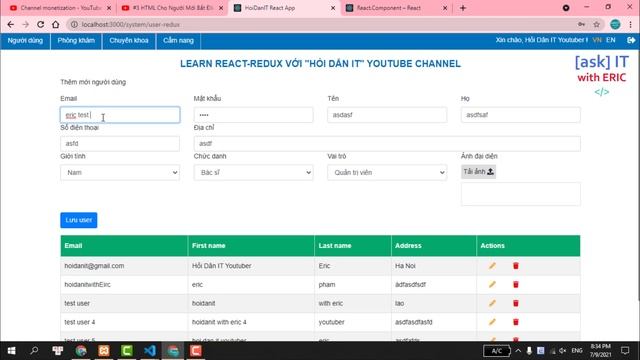
Task: Click the Số điện thoại input field
Action: [120, 144]
